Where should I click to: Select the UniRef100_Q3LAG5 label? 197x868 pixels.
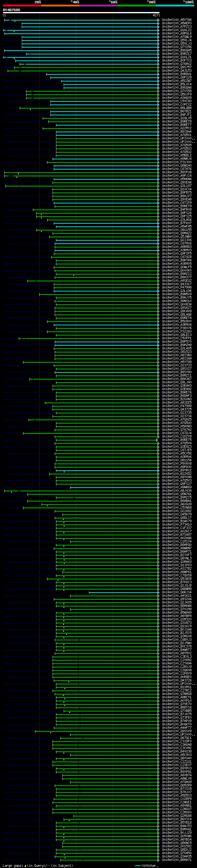coord(177,349)
